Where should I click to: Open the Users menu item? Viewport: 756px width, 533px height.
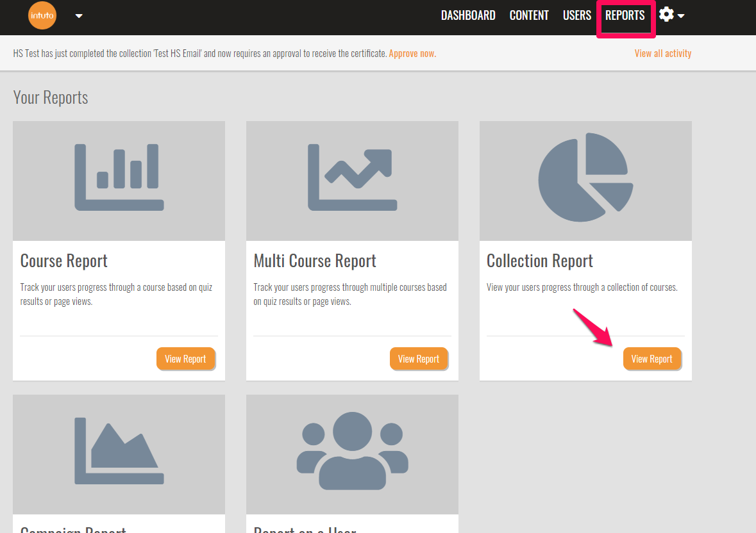576,15
